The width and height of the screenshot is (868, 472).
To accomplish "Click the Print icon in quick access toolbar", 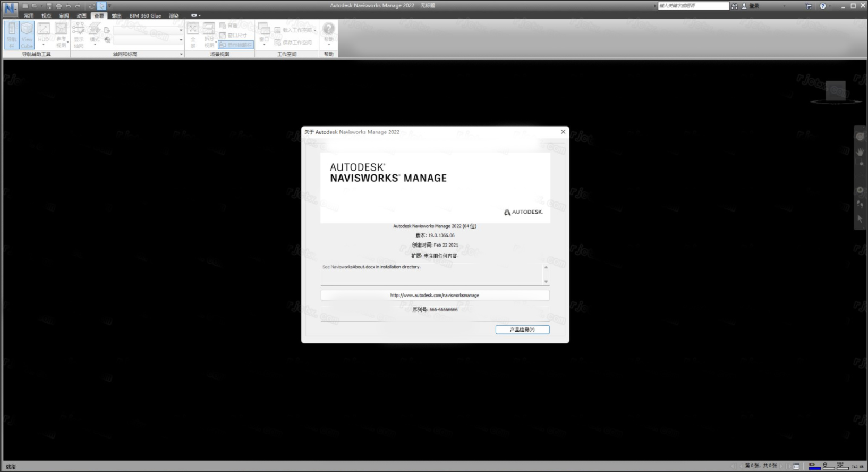I will coord(58,6).
